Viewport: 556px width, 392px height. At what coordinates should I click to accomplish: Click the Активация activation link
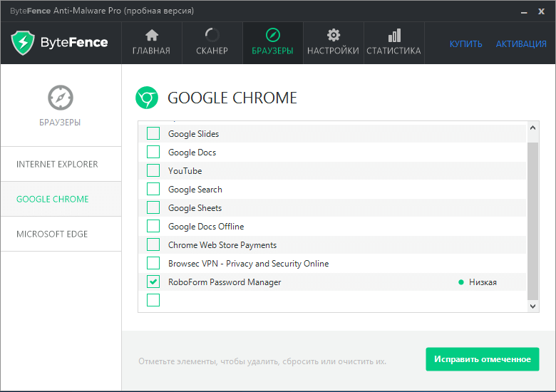(x=521, y=44)
